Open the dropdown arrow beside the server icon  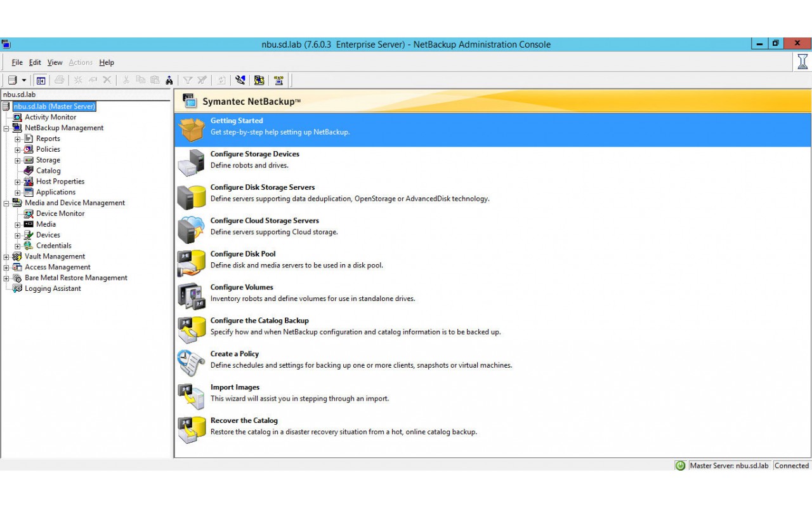24,80
